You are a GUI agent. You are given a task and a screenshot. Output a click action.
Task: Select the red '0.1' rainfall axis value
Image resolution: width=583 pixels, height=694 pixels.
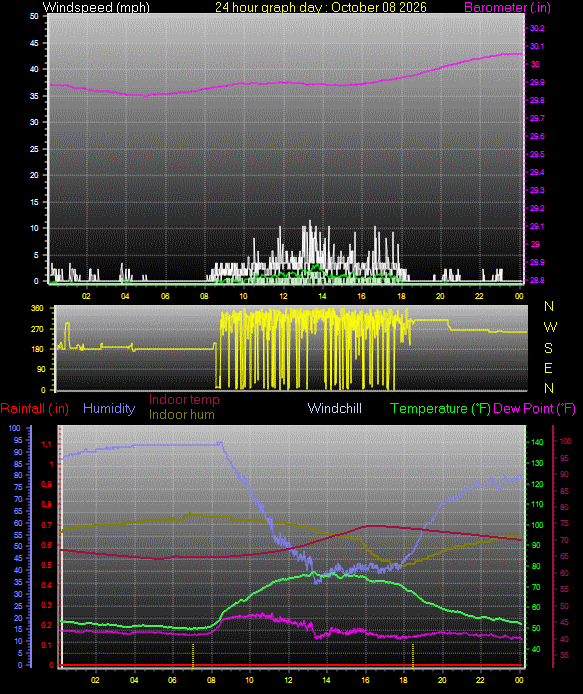(46, 645)
